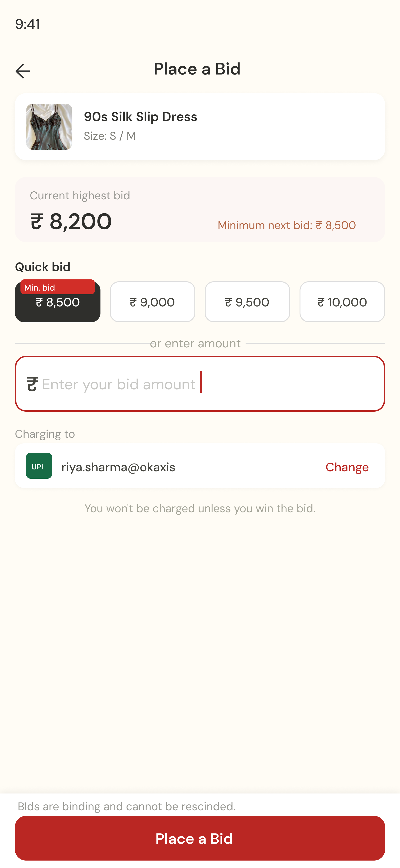
Task: Tap the bids are binding disclaimer text
Action: [x=127, y=807]
